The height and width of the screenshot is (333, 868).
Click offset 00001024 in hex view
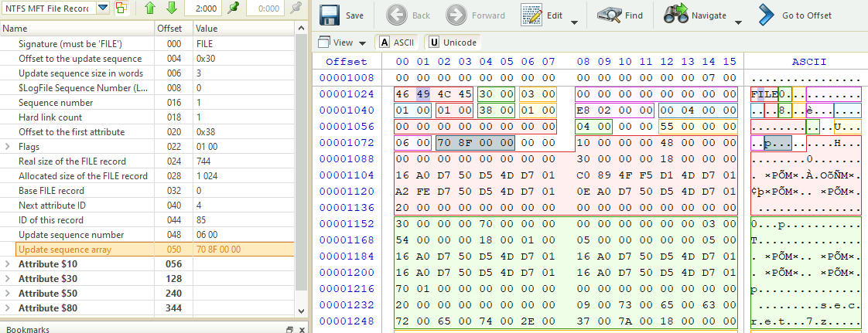click(x=347, y=94)
